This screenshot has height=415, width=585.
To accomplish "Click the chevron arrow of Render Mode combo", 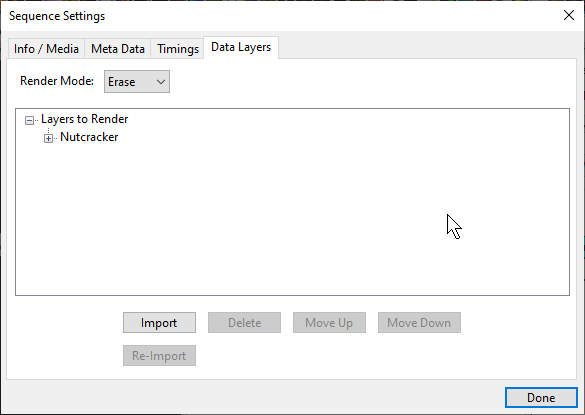I will [161, 81].
